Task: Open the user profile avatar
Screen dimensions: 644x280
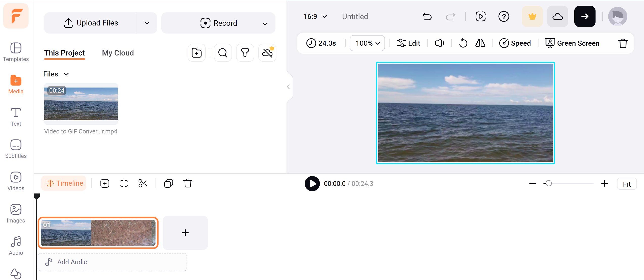Action: 617,16
